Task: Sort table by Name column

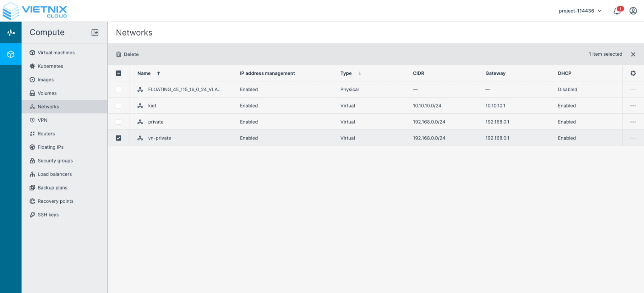Action: point(144,73)
